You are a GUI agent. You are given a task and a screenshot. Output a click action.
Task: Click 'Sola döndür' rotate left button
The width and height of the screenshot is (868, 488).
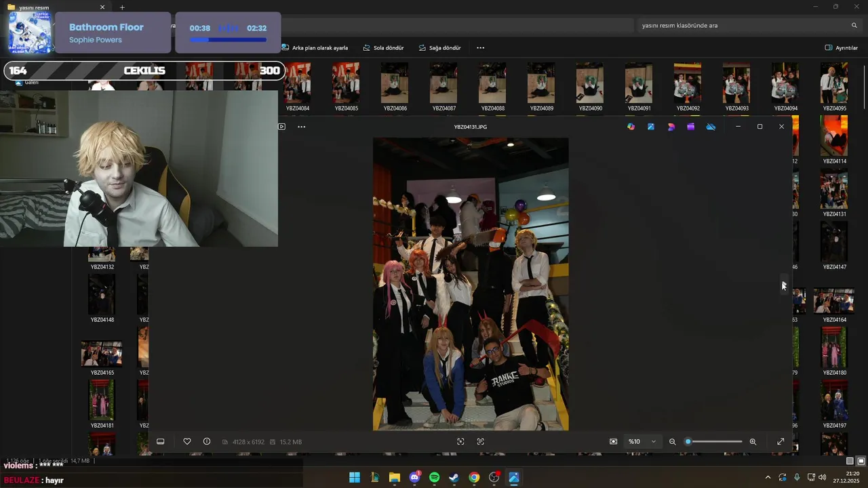click(383, 48)
